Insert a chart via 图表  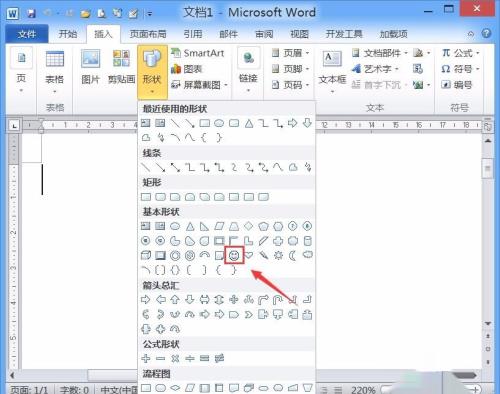187,69
